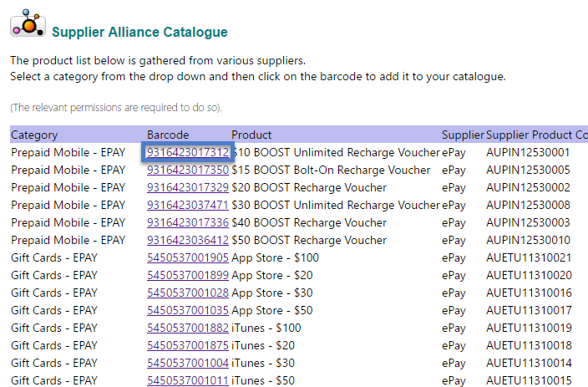Screen dimensions: 588x387
Task: Add iTunes $30 barcode 5450537001004
Action: [188, 363]
